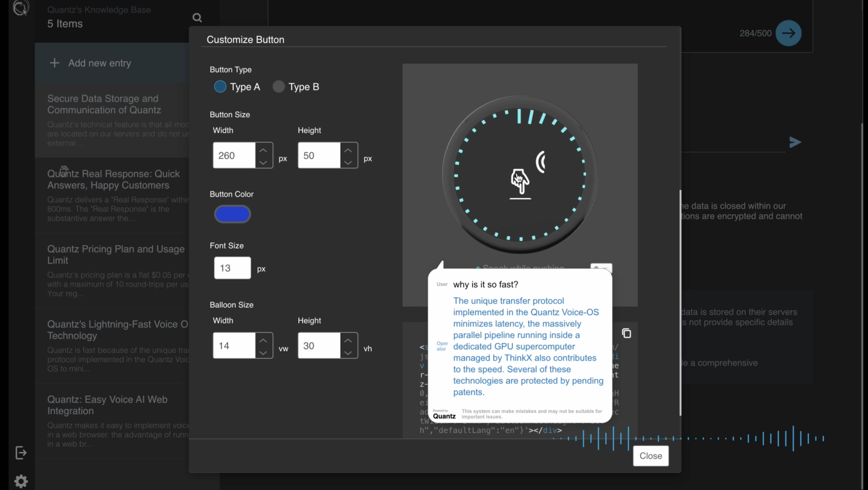Click the '284/500' character counter
Screen dimensions: 868x490
click(x=755, y=33)
